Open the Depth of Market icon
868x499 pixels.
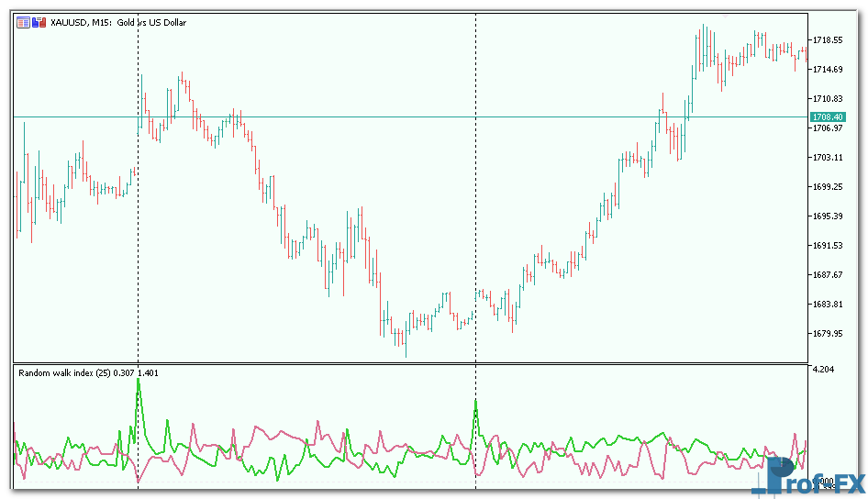click(39, 22)
